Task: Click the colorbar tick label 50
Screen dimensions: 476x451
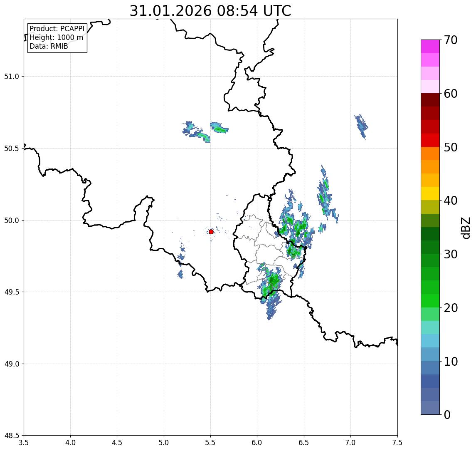Action: [x=451, y=147]
